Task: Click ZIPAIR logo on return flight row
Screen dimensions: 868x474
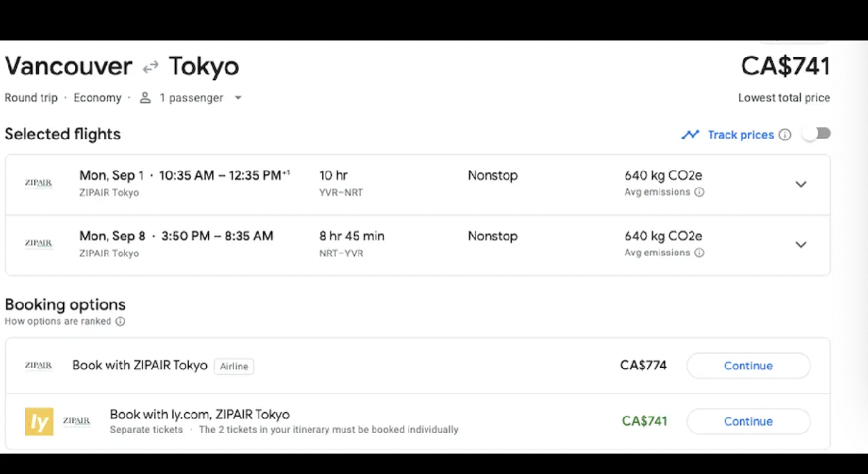Action: click(38, 244)
